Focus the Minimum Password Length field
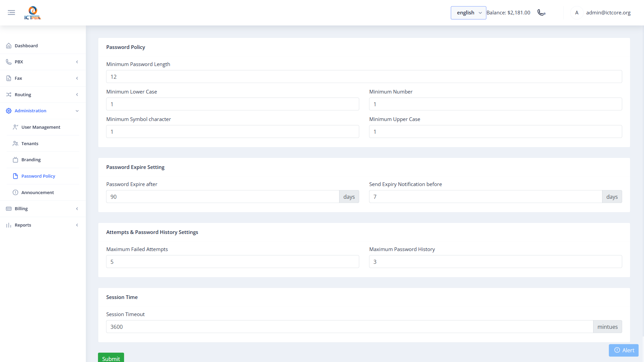Screen dimensions: 644x362 click(x=364, y=77)
